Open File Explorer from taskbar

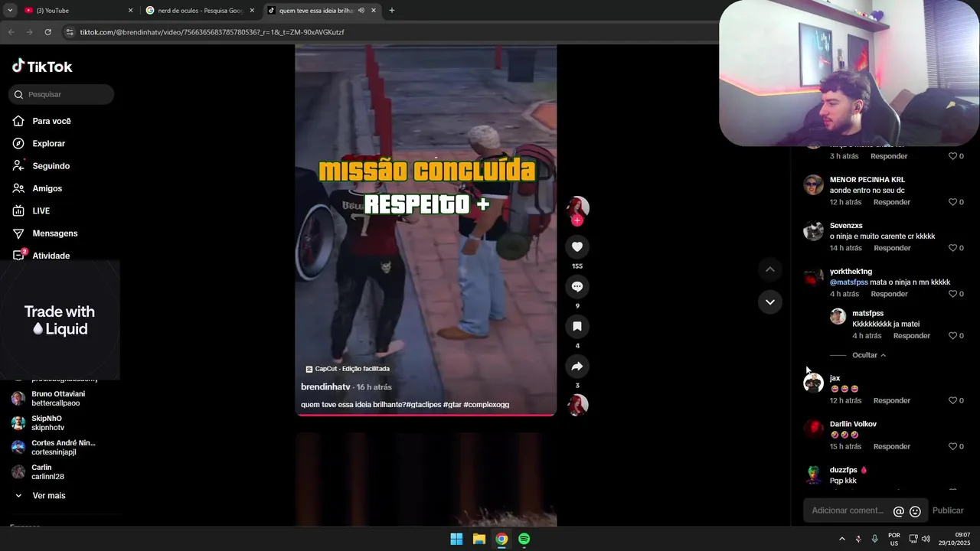coord(479,539)
